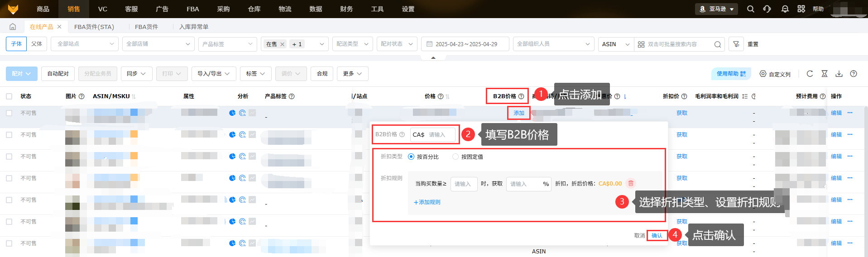Switch to 父体 view
Screen dimensions: 868x257
click(37, 44)
